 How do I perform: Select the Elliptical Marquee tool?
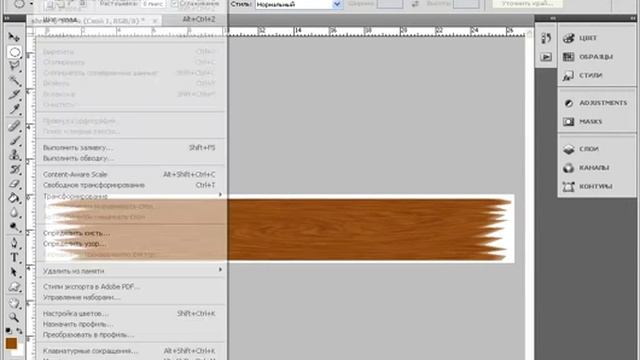pyautogui.click(x=14, y=52)
